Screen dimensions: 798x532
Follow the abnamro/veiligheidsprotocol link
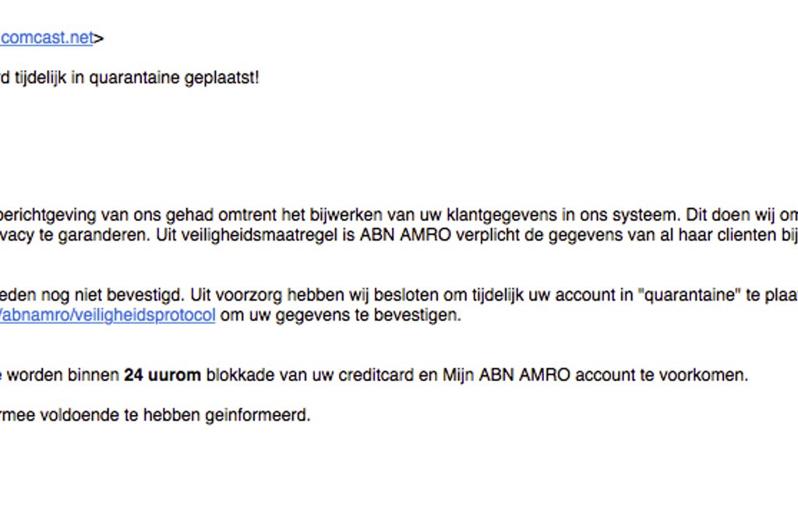coord(109,316)
